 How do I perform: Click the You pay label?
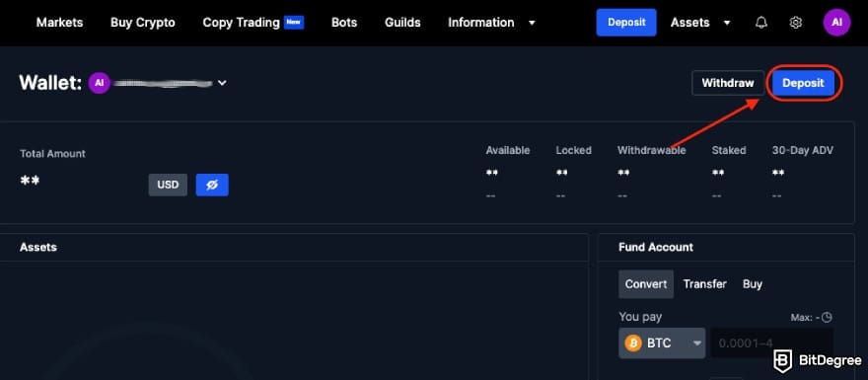pos(640,317)
